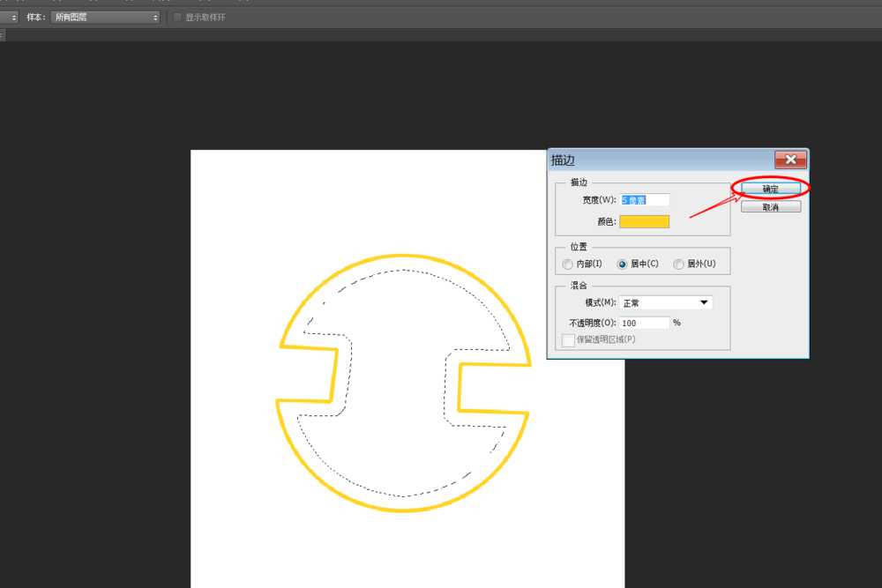Select the 内部(I) position radio button
The image size is (882, 588).
coord(567,264)
